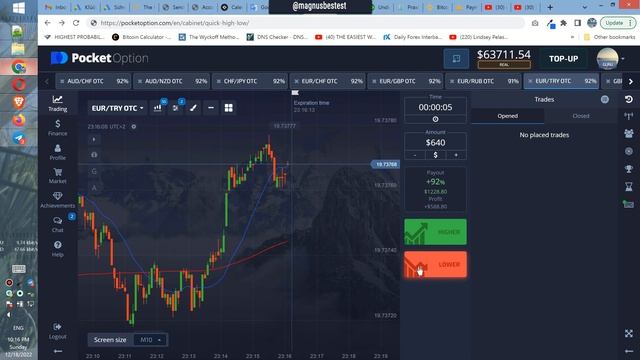Show previous asset tabs with left chevron

pyautogui.click(x=47, y=82)
